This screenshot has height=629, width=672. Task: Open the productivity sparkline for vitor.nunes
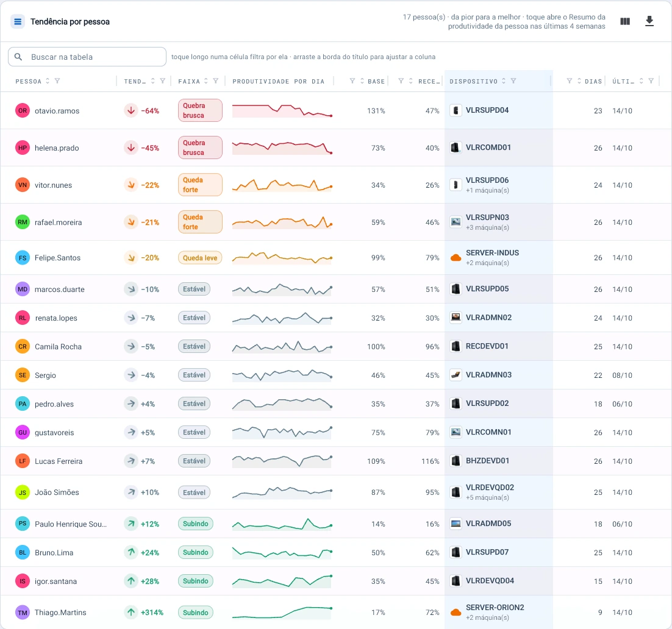[x=282, y=185]
